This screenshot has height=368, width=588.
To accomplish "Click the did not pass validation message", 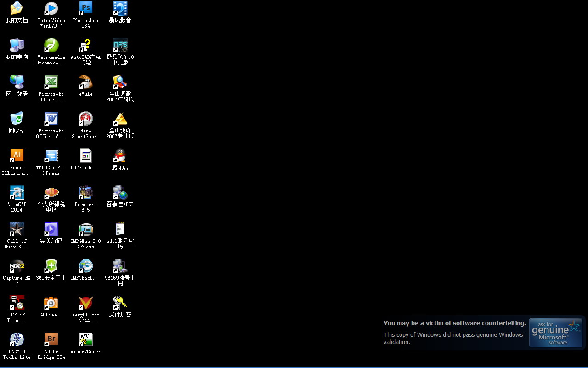I will [453, 338].
